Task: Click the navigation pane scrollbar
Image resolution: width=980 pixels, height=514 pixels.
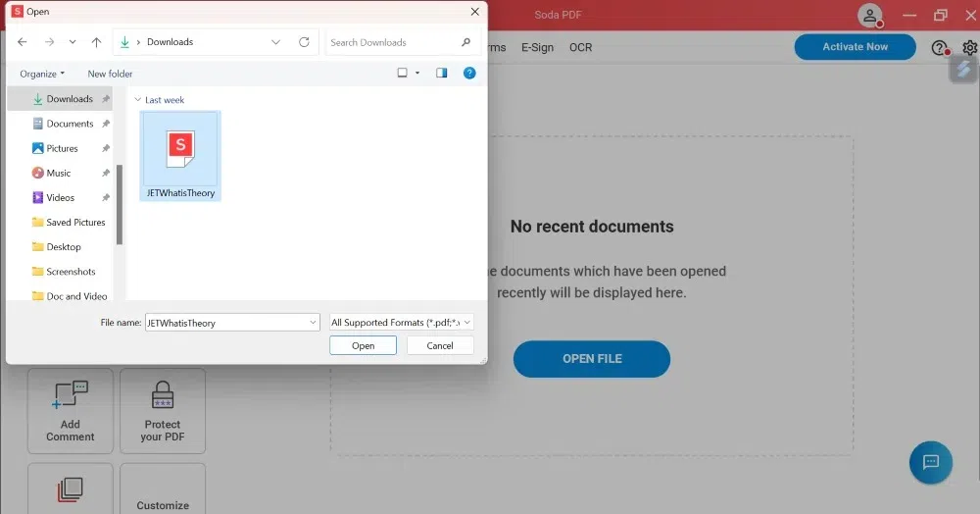Action: pos(119,204)
